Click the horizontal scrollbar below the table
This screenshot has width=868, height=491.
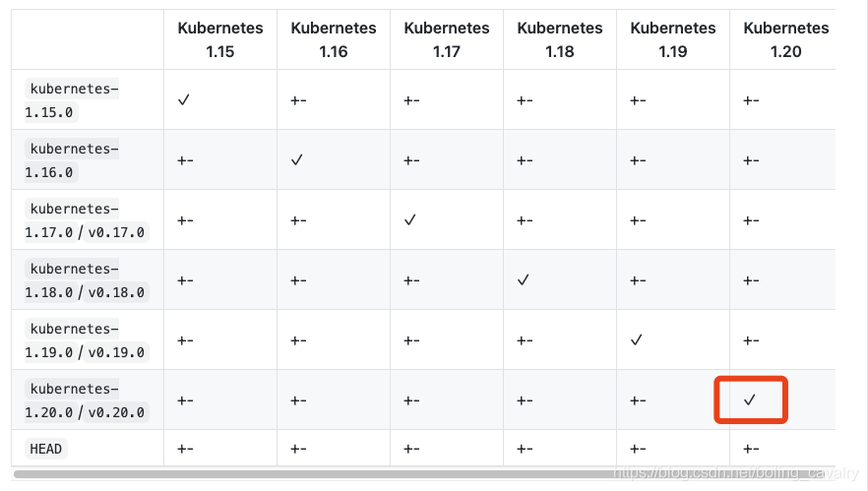coord(424,474)
